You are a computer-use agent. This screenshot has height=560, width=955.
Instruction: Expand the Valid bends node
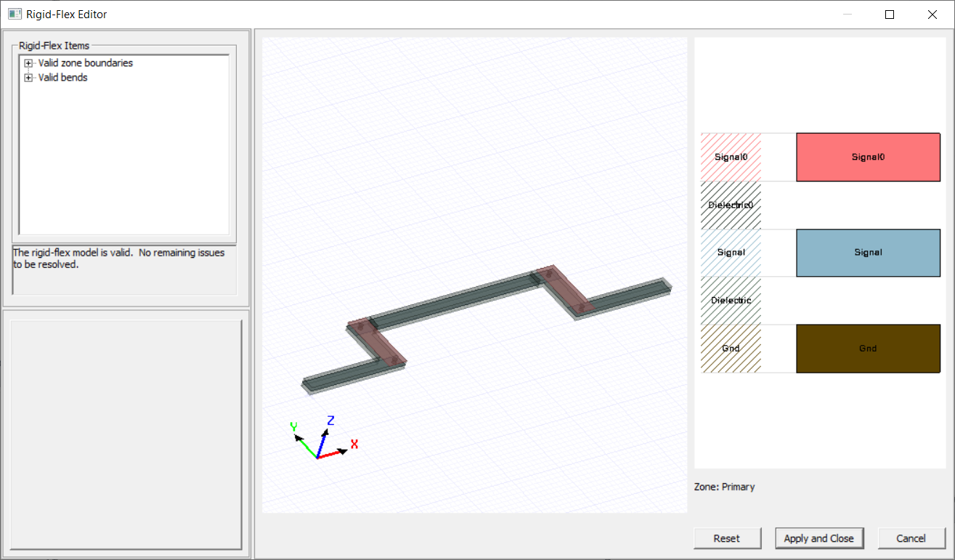point(28,77)
